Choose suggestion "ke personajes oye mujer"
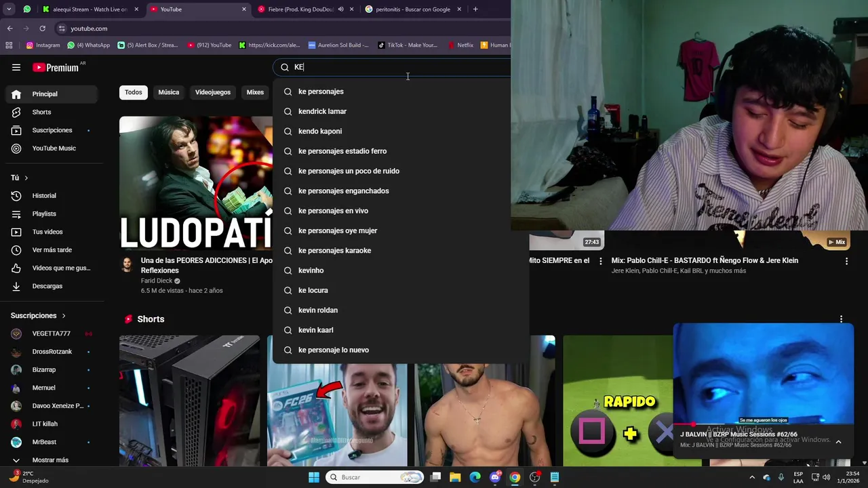The height and width of the screenshot is (488, 868). [401, 230]
